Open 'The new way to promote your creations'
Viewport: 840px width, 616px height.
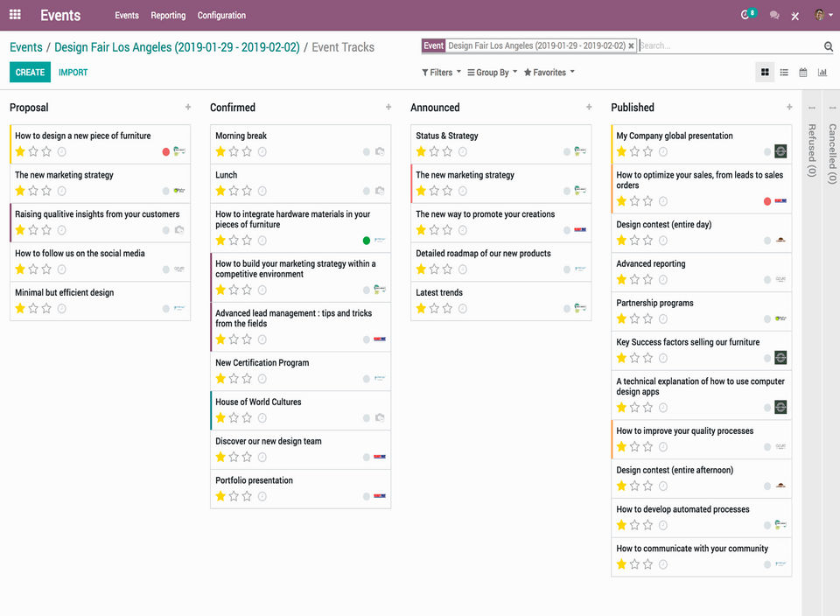(500, 223)
